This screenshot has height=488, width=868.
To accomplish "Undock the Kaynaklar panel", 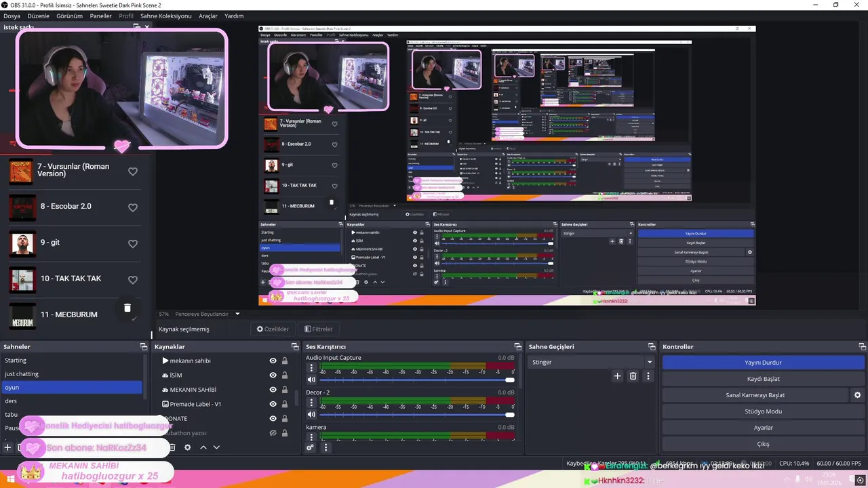I will 294,346.
